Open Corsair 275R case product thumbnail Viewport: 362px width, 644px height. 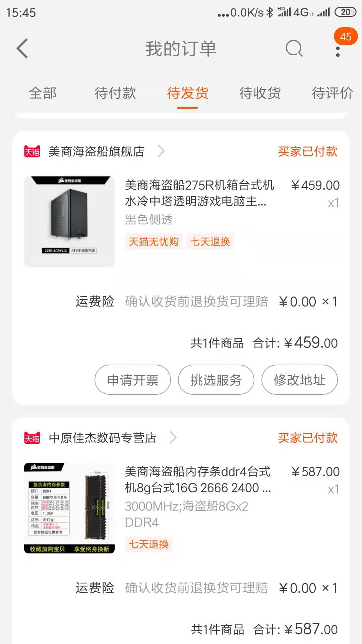pyautogui.click(x=69, y=221)
